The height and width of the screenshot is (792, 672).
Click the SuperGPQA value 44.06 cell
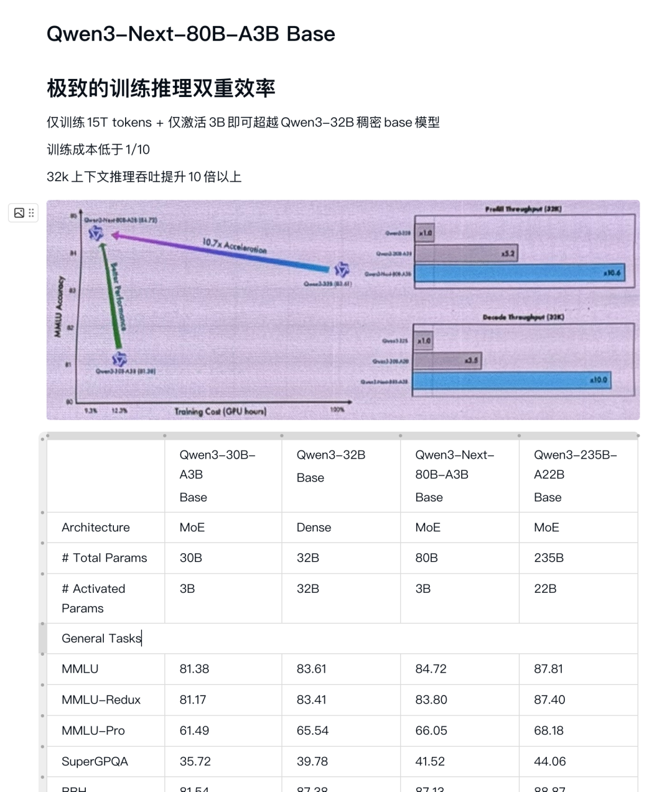578,761
